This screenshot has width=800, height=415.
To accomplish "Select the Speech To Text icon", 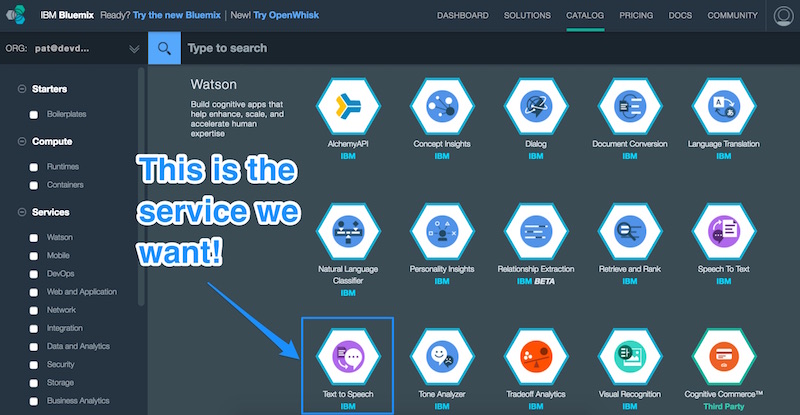I will tap(723, 231).
